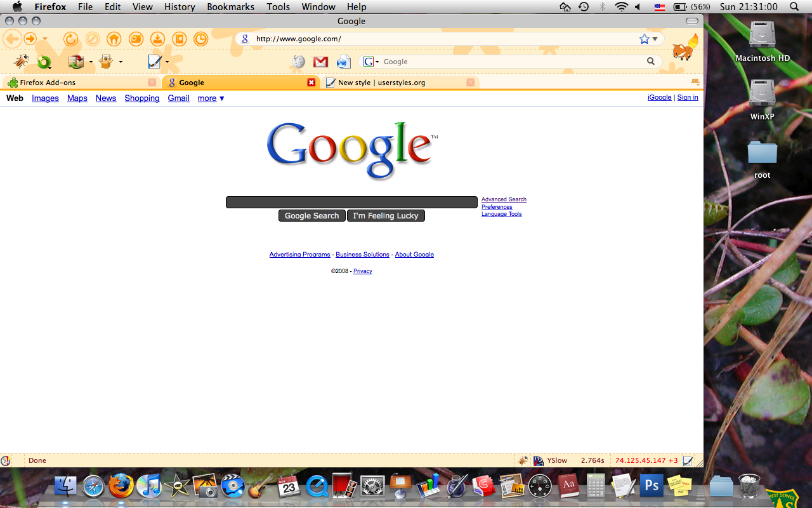Open the History menu
The height and width of the screenshot is (508, 812).
pyautogui.click(x=180, y=7)
